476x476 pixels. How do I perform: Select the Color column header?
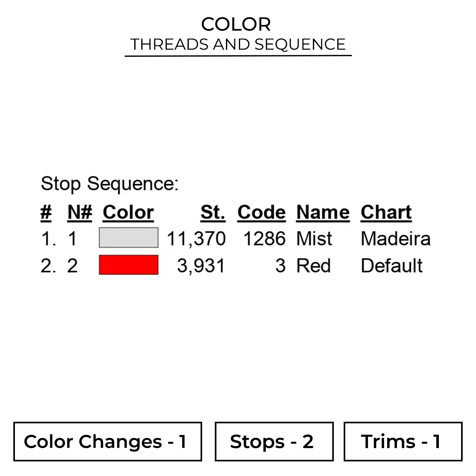coord(128,212)
